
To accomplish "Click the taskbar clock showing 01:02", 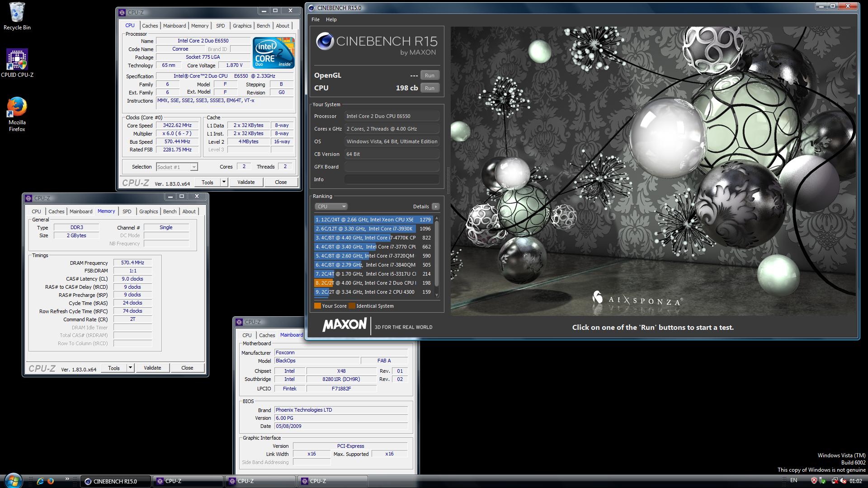I will pyautogui.click(x=855, y=481).
